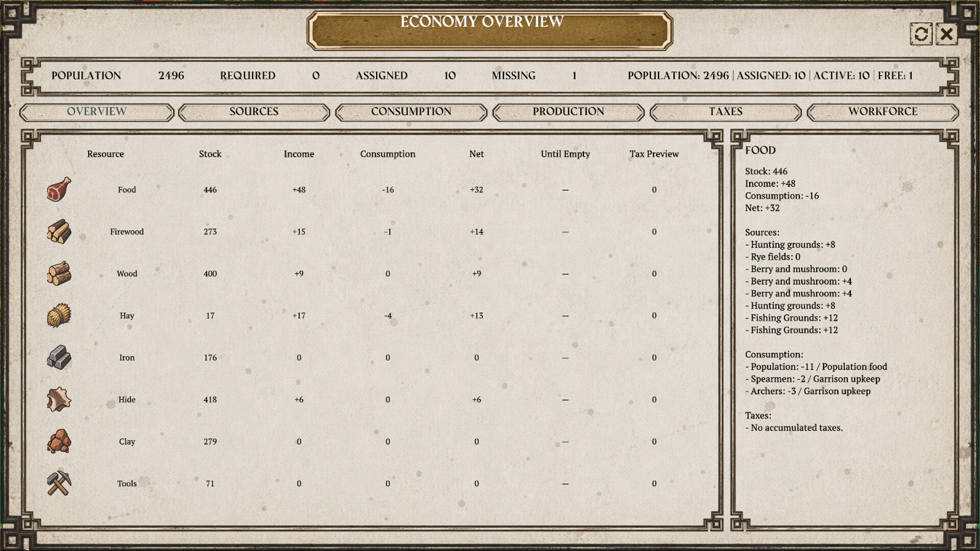Screen dimensions: 980x551
Task: Open the Workforce tab
Action: click(883, 112)
